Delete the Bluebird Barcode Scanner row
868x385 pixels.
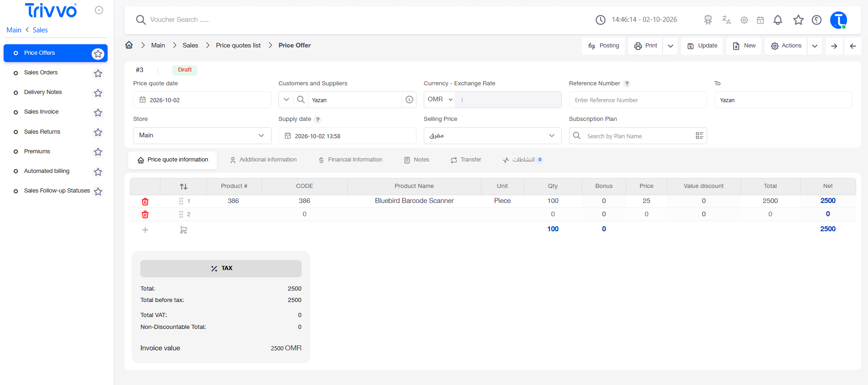coord(145,202)
